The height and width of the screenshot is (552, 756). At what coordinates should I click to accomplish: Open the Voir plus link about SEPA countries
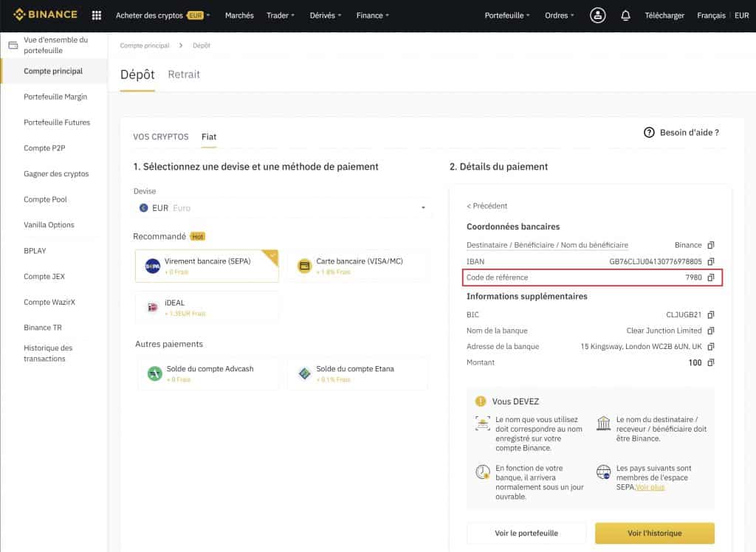coord(648,486)
